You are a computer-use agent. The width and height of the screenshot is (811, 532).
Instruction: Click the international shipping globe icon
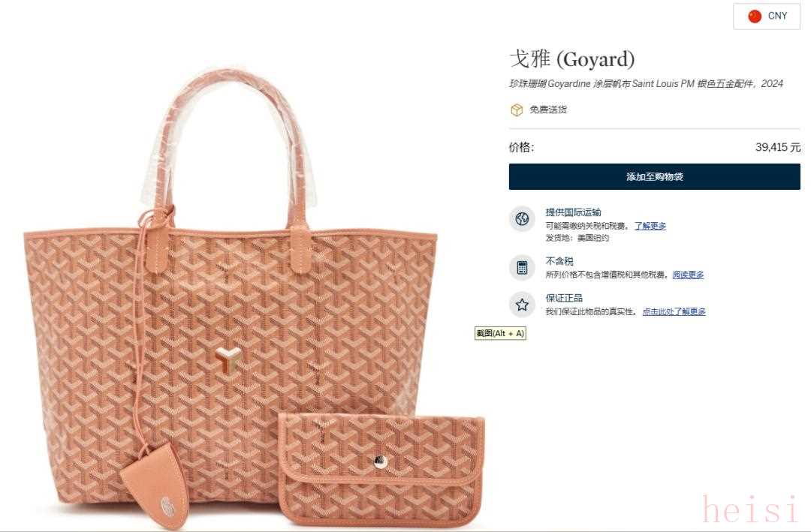coord(522,218)
